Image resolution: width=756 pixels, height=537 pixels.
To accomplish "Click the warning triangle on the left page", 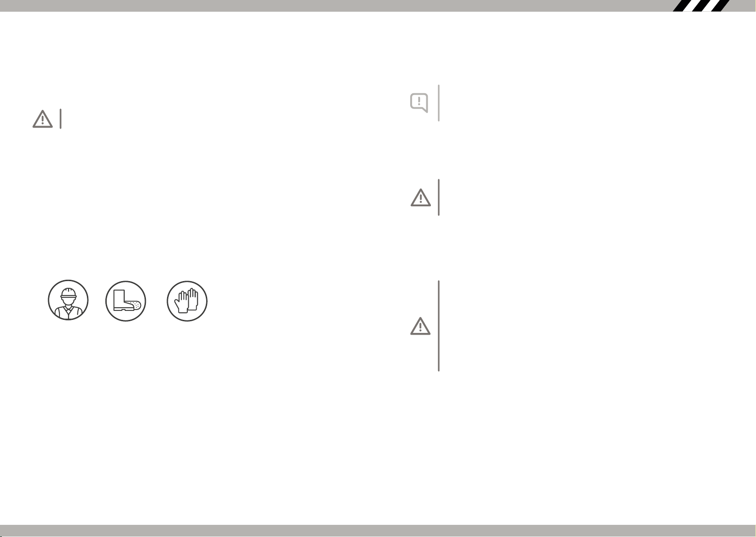I will (42, 119).
